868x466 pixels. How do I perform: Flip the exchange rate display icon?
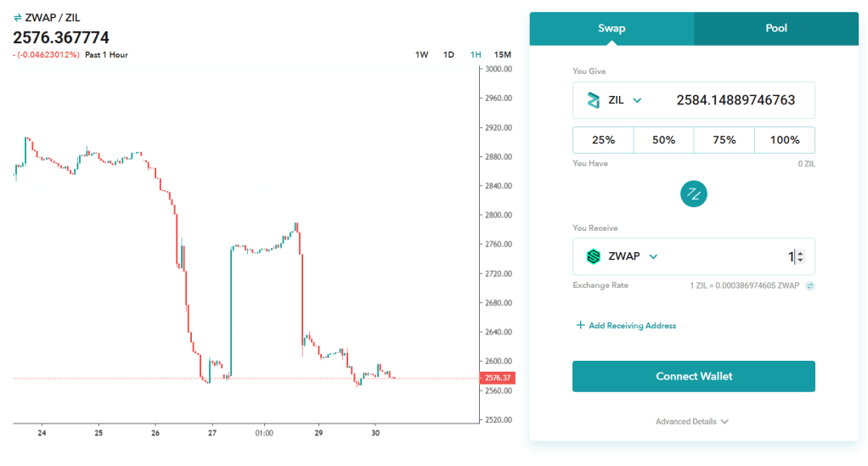point(810,286)
